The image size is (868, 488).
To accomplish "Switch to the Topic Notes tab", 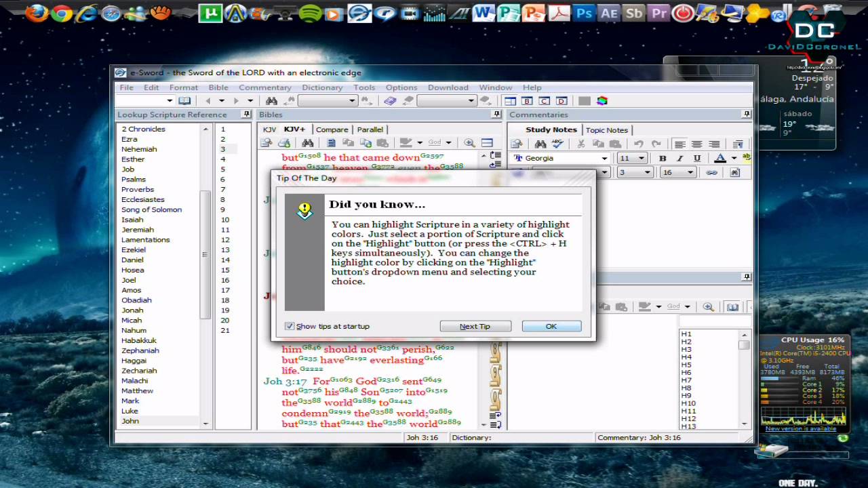I will click(607, 130).
